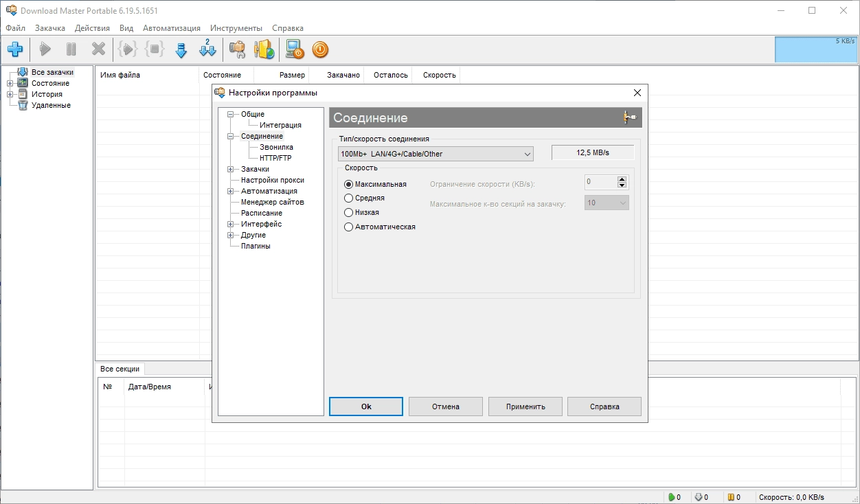Collapse the Соединение settings tree node
Viewport: 860px width, 504px height.
tap(231, 136)
